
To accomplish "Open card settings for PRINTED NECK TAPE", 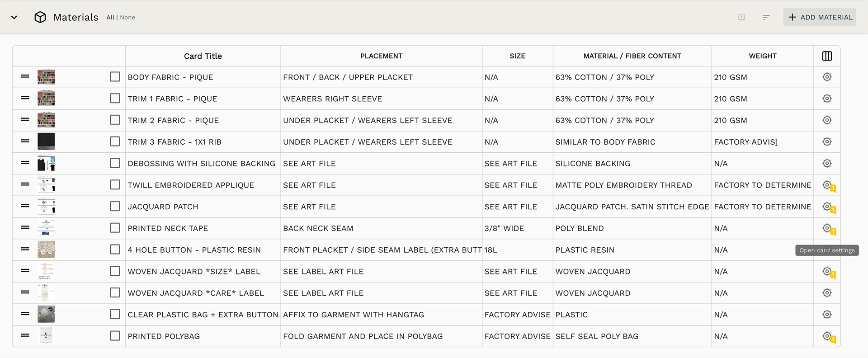I will tap(827, 228).
